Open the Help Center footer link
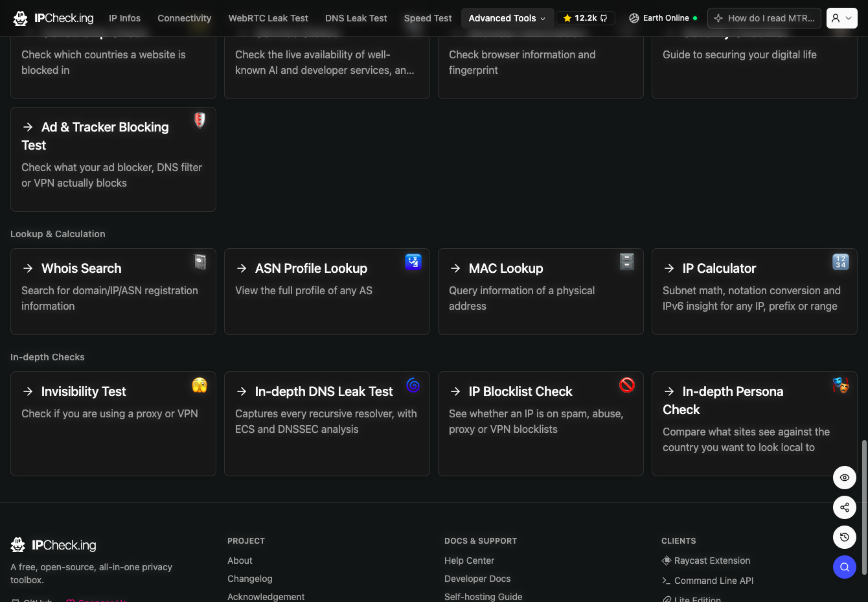The image size is (868, 602). click(470, 561)
